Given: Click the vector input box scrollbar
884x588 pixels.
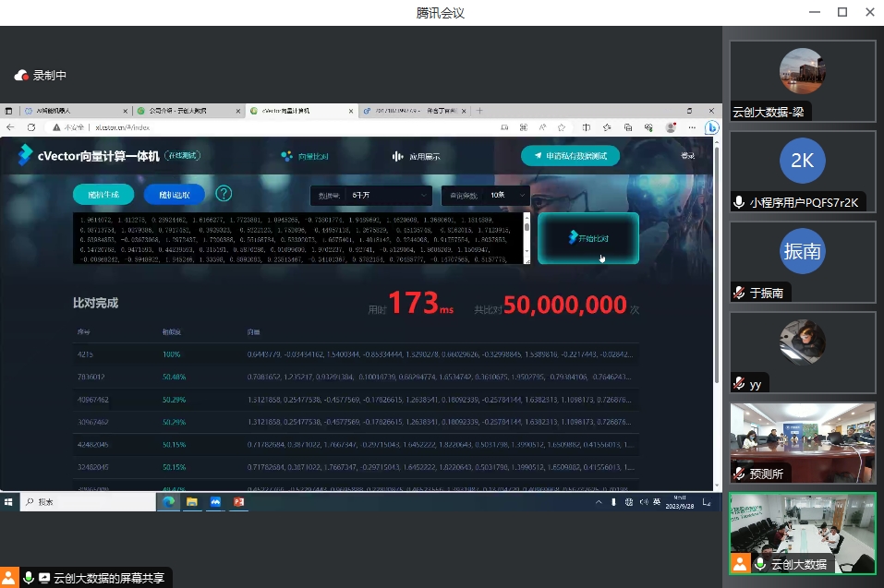Looking at the screenshot, I should click(x=527, y=227).
